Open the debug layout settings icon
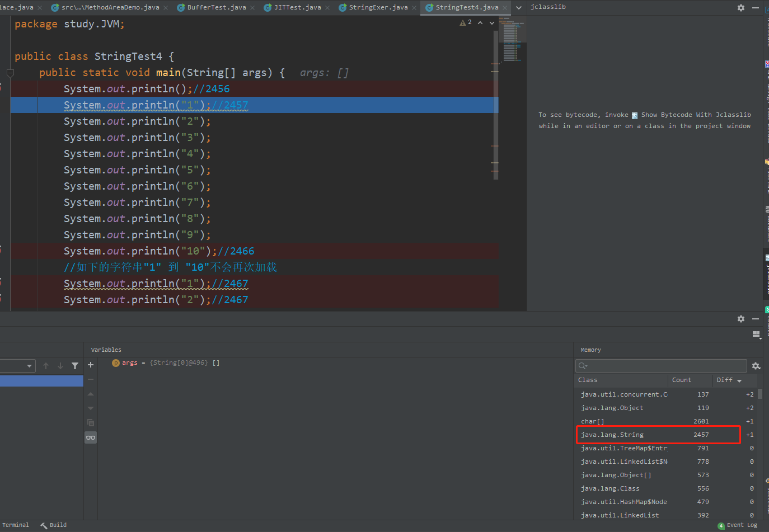Image resolution: width=769 pixels, height=532 pixels. 757,335
